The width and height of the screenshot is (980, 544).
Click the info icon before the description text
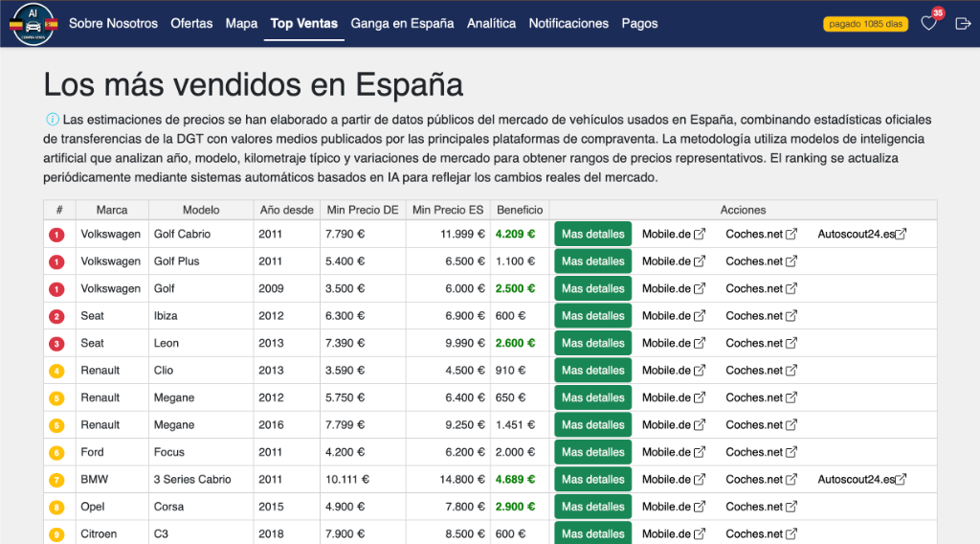pos(52,120)
